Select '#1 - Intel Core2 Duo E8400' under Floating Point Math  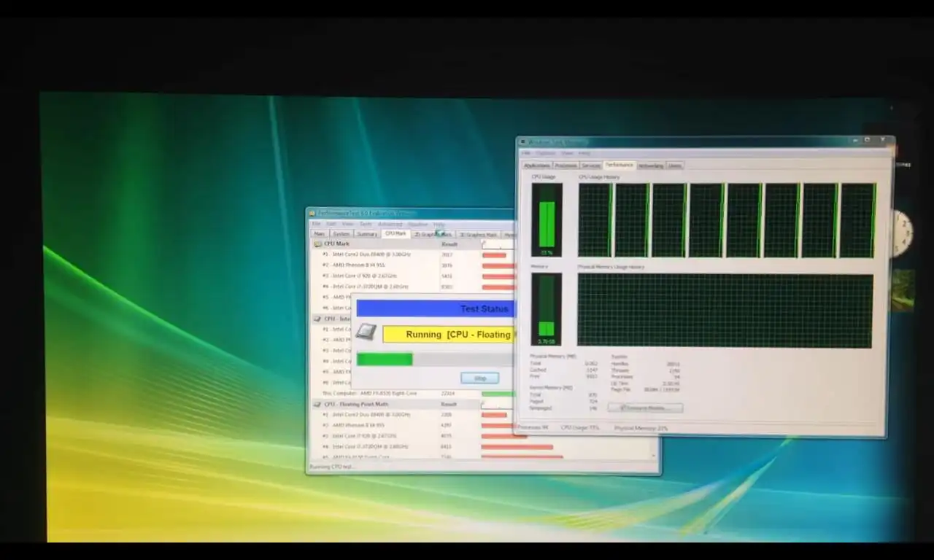(x=411, y=414)
